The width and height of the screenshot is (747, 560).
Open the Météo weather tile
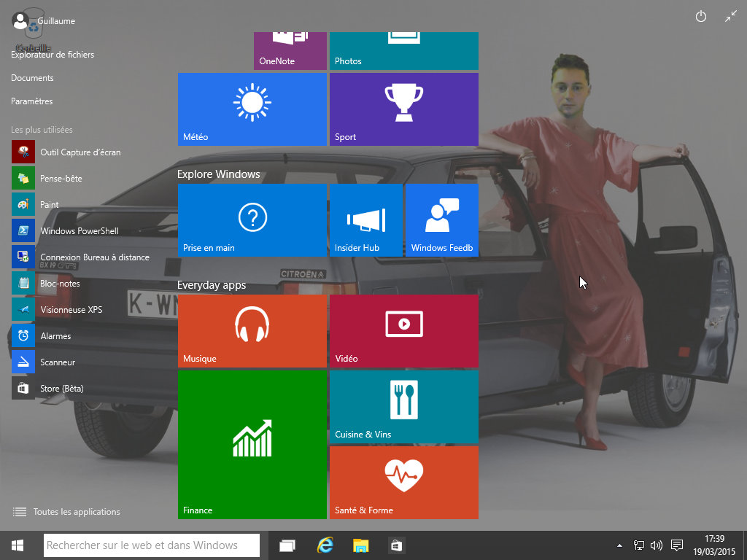tap(252, 109)
